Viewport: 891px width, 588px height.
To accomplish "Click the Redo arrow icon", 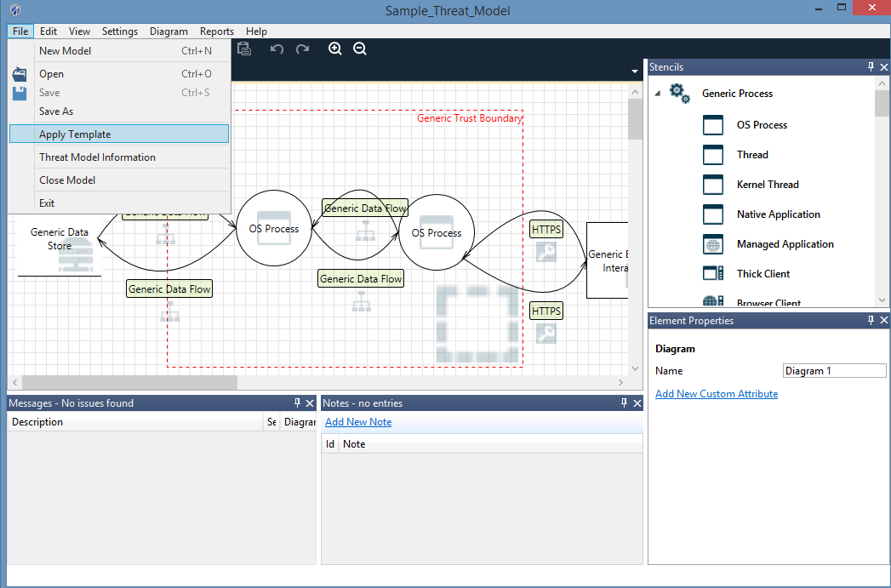I will click(x=302, y=49).
